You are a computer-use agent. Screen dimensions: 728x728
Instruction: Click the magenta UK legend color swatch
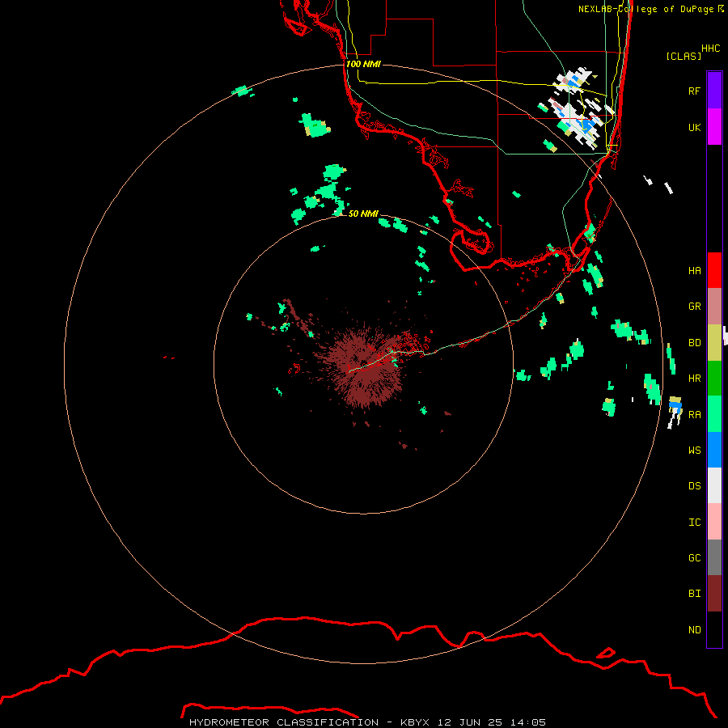714,127
